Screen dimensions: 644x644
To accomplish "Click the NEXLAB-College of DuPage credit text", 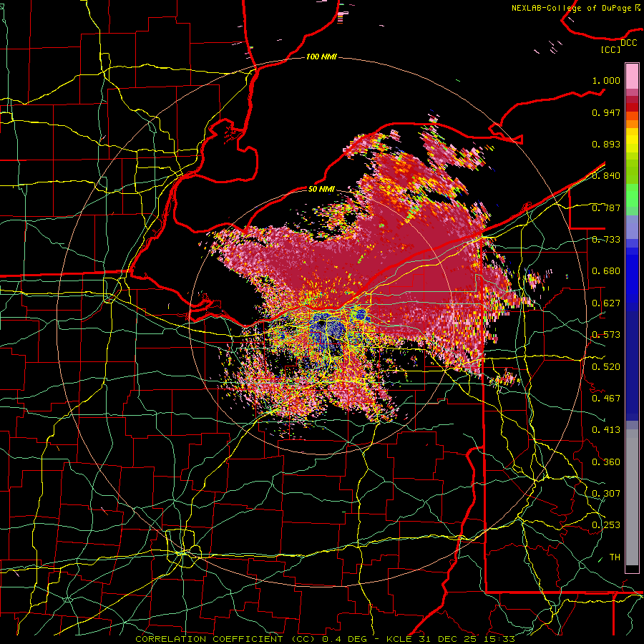I will (x=571, y=8).
